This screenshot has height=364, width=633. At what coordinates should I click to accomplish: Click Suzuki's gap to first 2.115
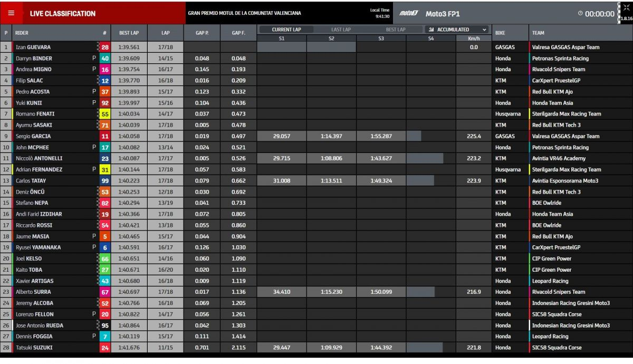tap(238, 348)
